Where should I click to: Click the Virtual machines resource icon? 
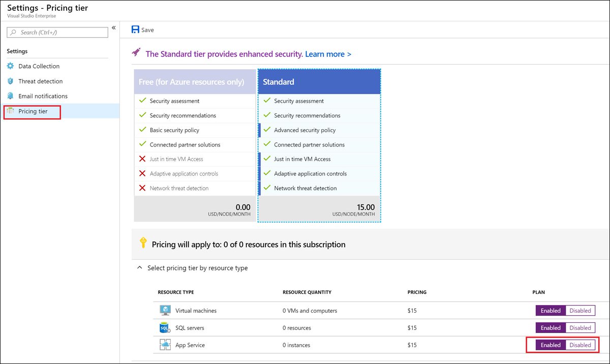tap(164, 310)
